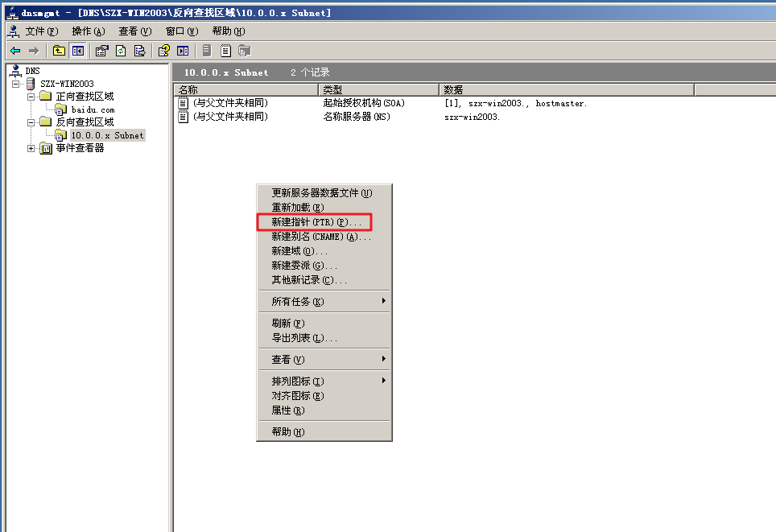This screenshot has width=776, height=532.
Task: Select SZX-WIN2003 label in tree
Action: pos(67,84)
